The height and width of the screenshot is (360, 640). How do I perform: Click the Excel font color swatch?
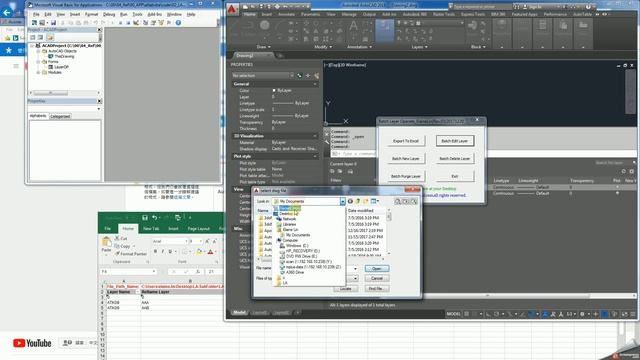pos(210,252)
